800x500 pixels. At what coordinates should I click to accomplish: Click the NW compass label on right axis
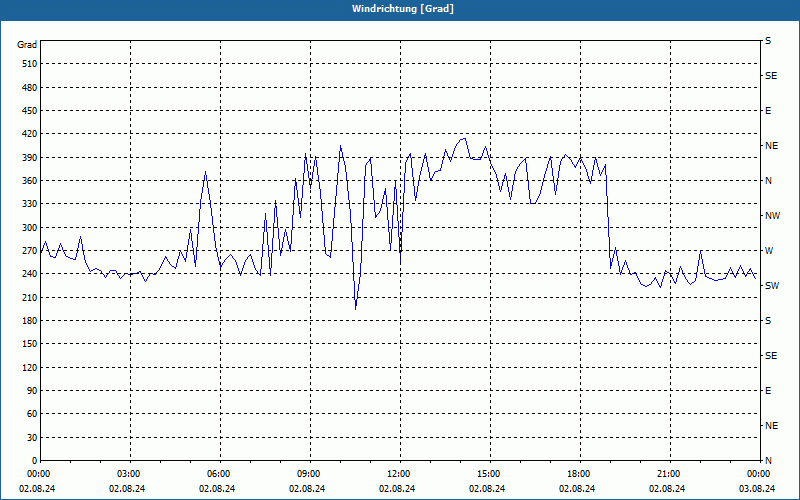772,216
